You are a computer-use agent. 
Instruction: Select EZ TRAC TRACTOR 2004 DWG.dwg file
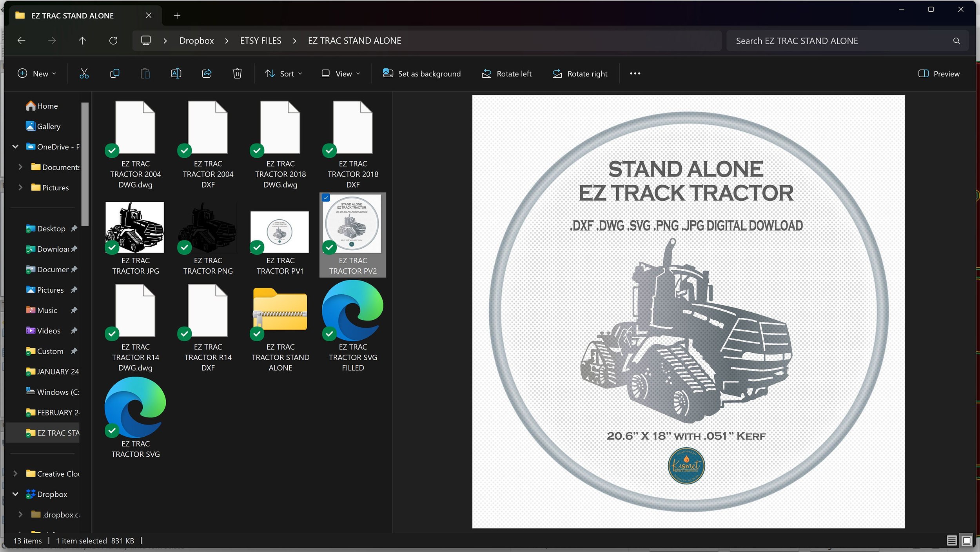pos(136,145)
